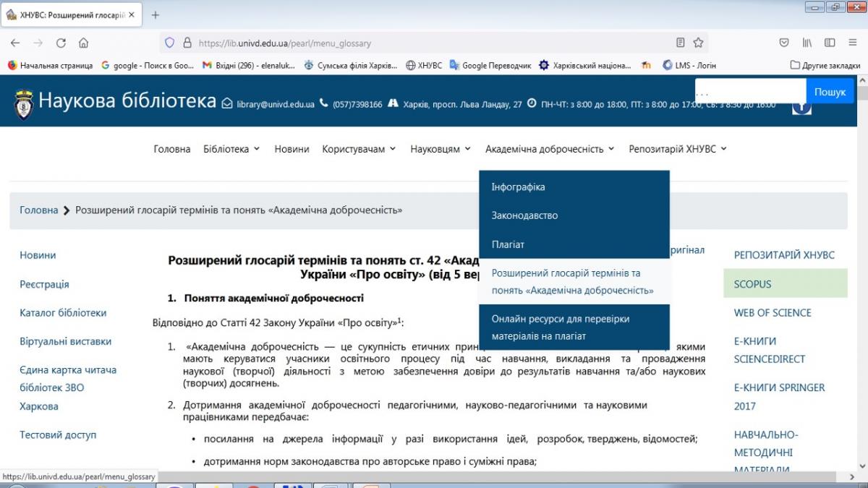Expand the Репозитарій ХНУВС dropdown menu

pyautogui.click(x=678, y=149)
